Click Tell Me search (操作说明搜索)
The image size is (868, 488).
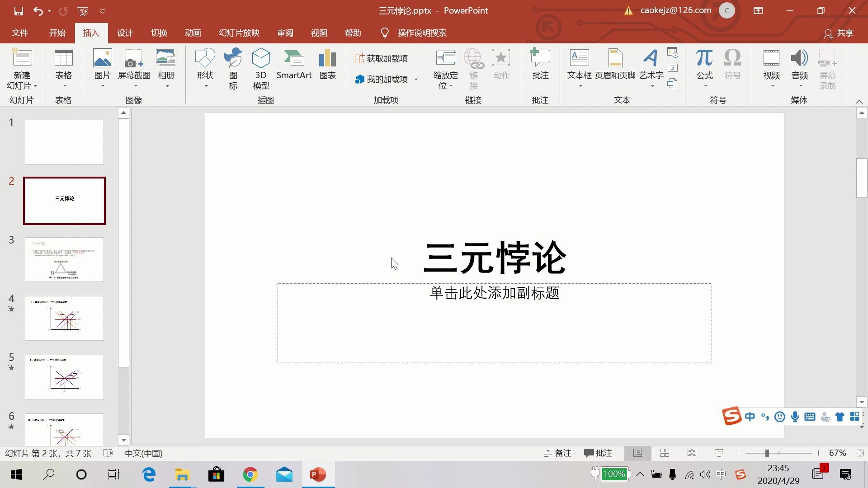coord(422,33)
